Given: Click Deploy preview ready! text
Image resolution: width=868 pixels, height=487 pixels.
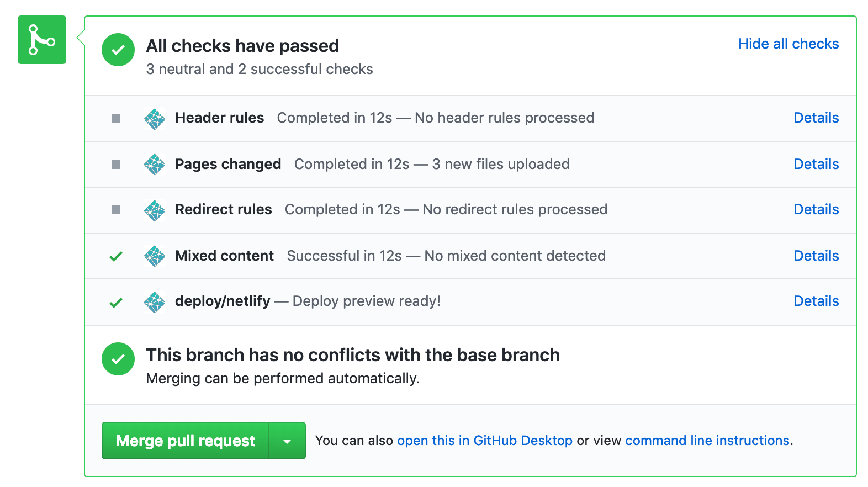Looking at the screenshot, I should [x=367, y=301].
